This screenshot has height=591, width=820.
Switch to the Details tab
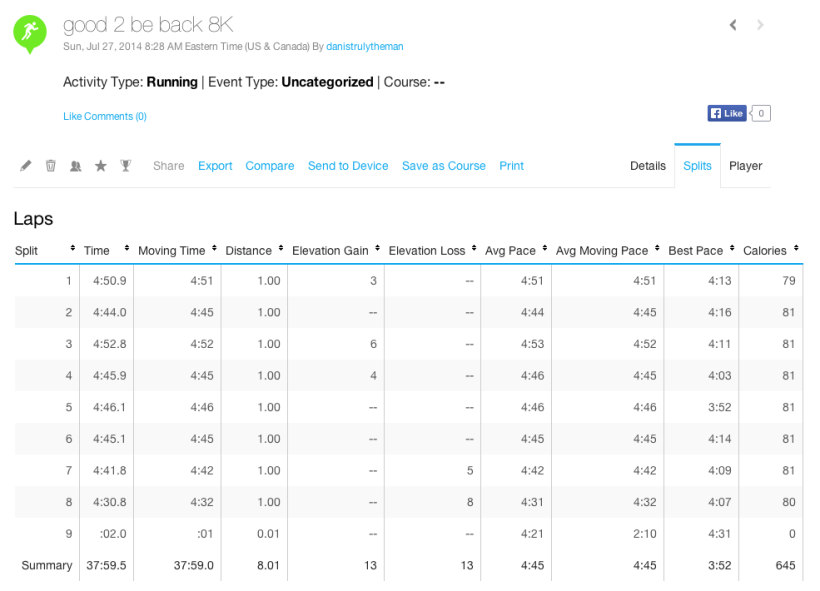point(647,166)
